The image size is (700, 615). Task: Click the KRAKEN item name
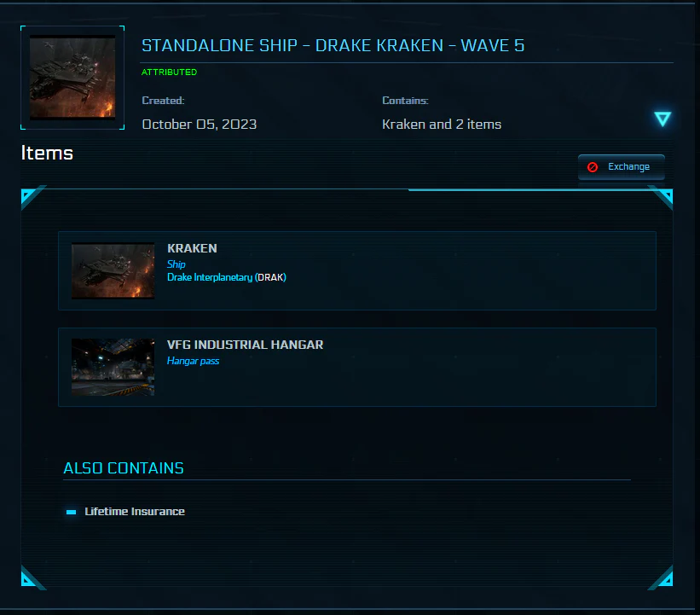[x=192, y=248]
